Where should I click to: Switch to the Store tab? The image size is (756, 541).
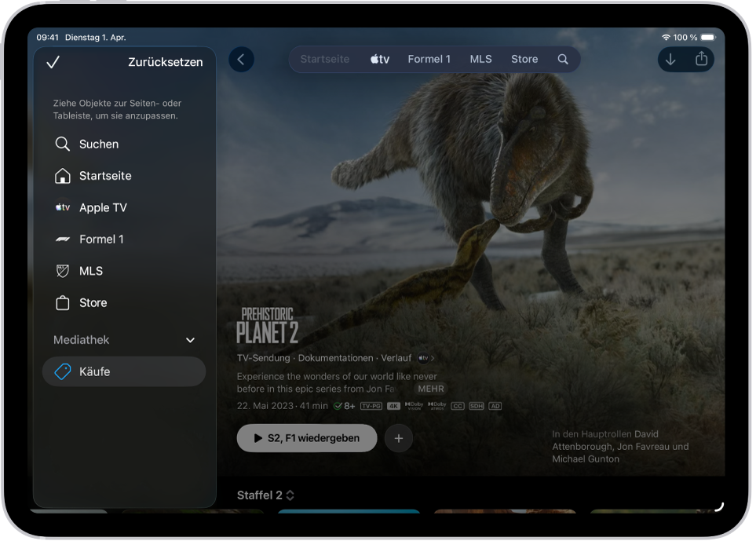click(x=524, y=60)
